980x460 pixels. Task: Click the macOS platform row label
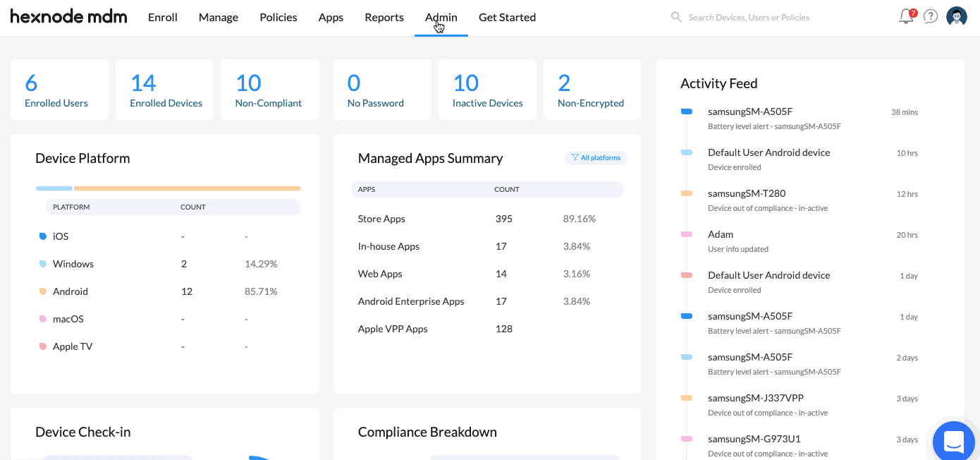pos(68,319)
